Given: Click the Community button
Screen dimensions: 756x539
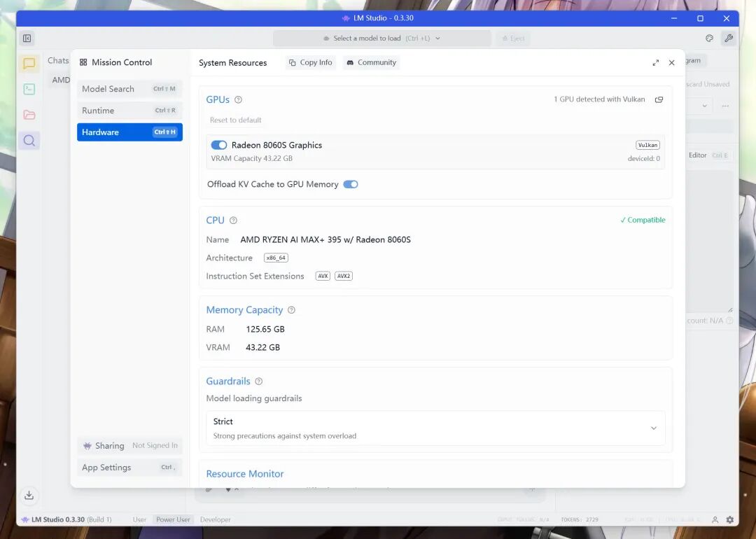Looking at the screenshot, I should click(x=371, y=63).
